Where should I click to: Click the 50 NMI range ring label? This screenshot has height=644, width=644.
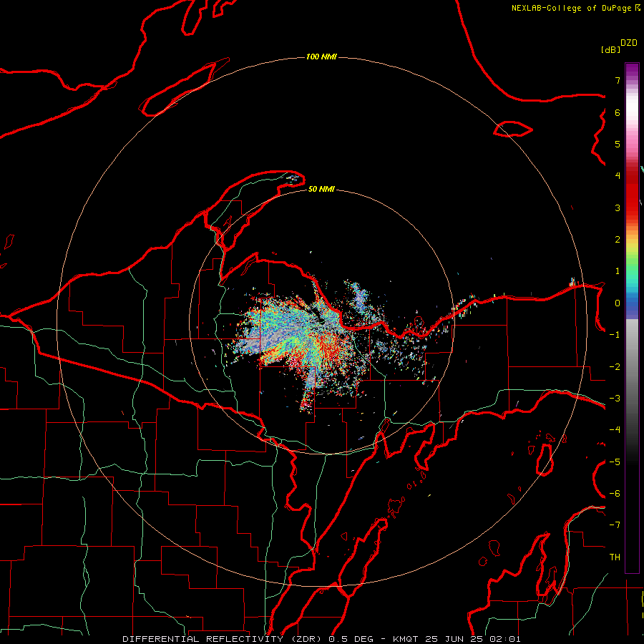coord(321,189)
